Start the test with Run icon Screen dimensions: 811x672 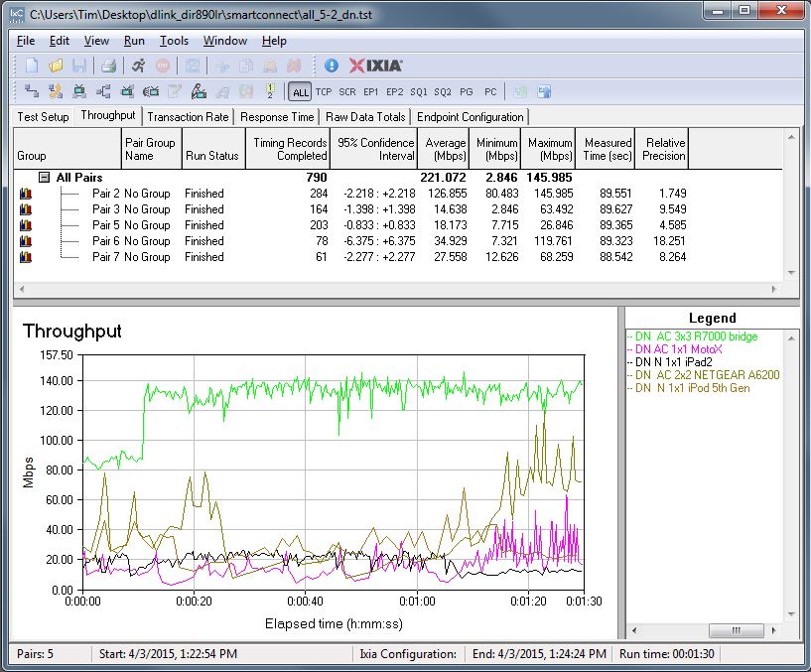click(x=138, y=66)
